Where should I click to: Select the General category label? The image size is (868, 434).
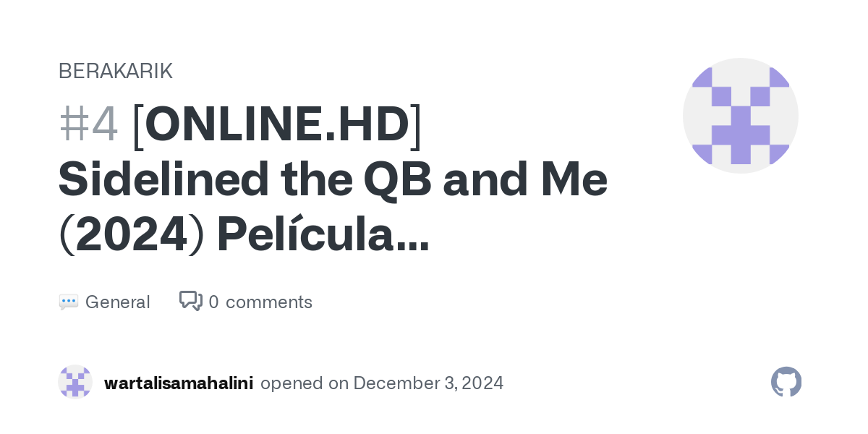click(x=117, y=302)
